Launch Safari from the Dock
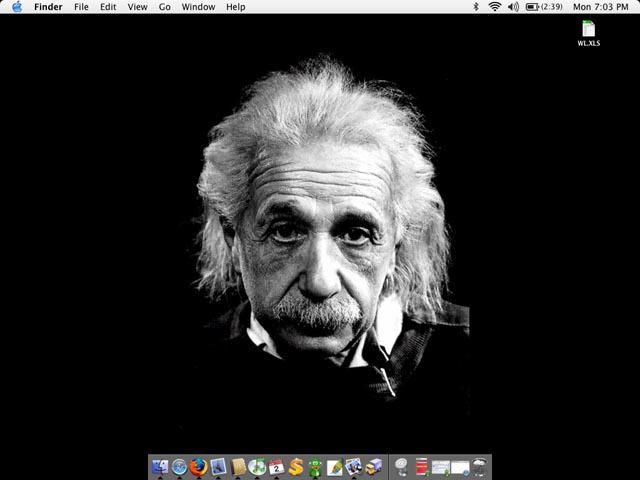 point(180,467)
